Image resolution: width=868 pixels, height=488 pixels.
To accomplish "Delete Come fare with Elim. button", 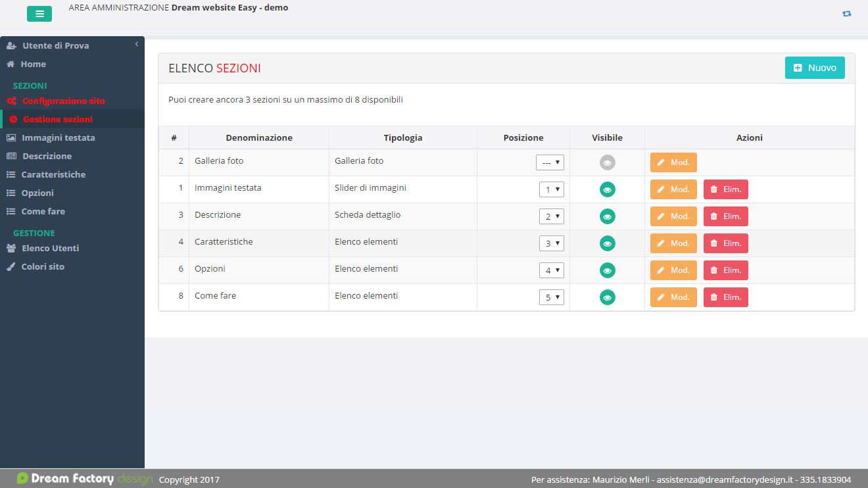I will click(x=726, y=297).
